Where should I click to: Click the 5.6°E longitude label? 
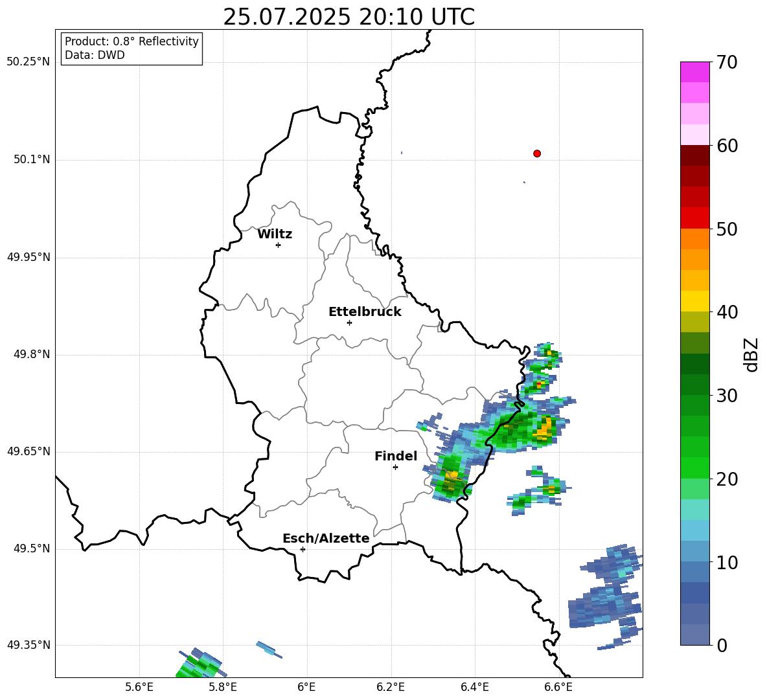pos(139,687)
